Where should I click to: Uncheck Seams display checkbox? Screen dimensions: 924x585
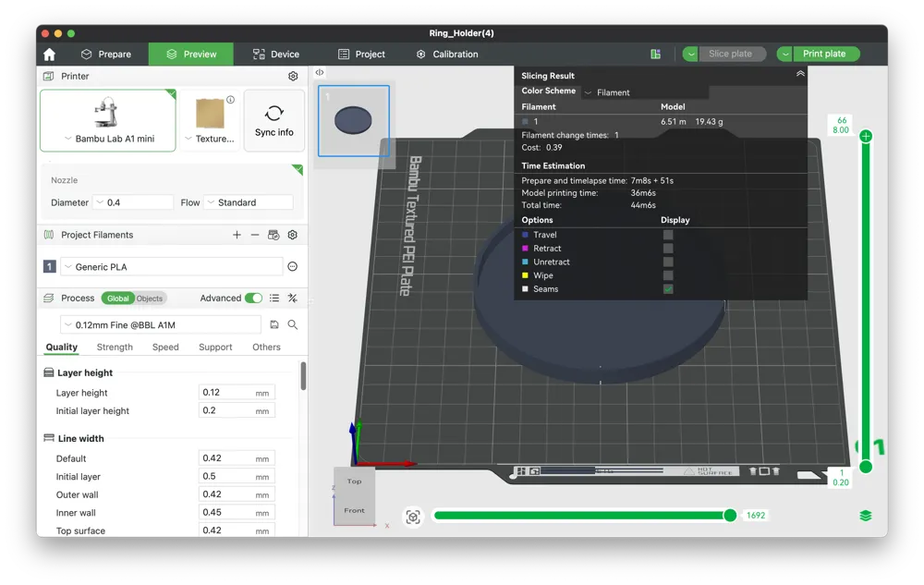point(668,288)
